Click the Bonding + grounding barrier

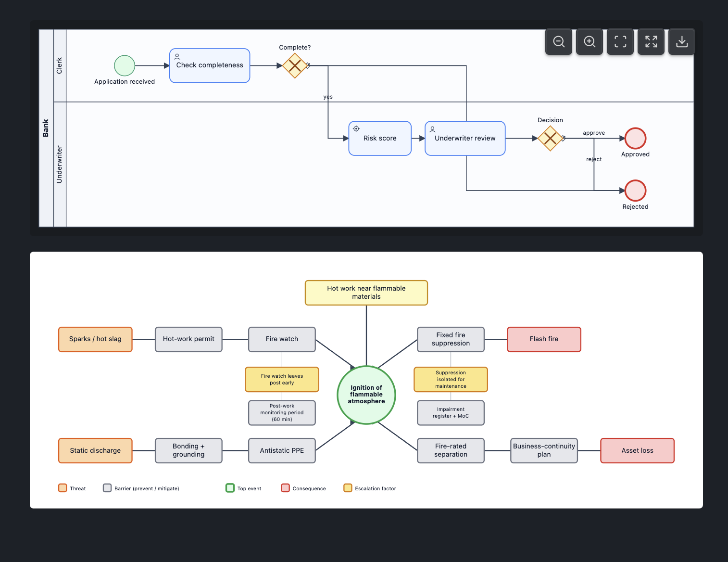point(188,450)
